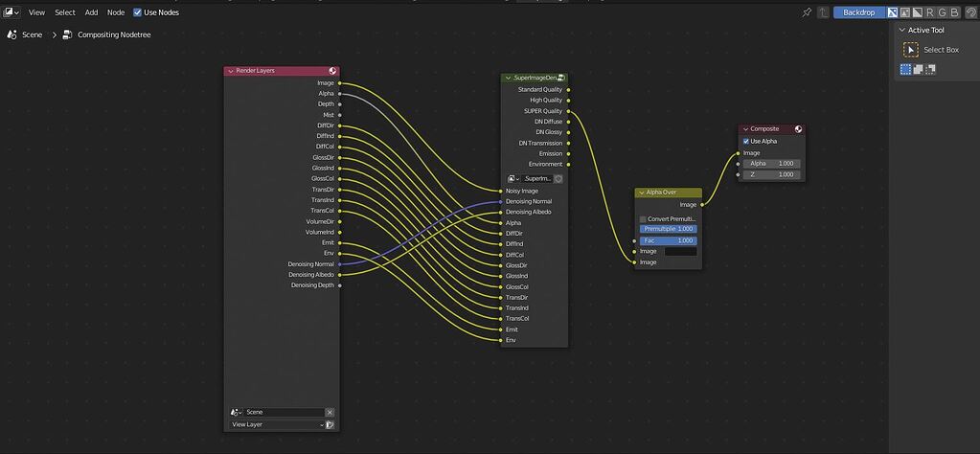Collapse the Alpha Over node
The image size is (980, 454).
click(641, 193)
